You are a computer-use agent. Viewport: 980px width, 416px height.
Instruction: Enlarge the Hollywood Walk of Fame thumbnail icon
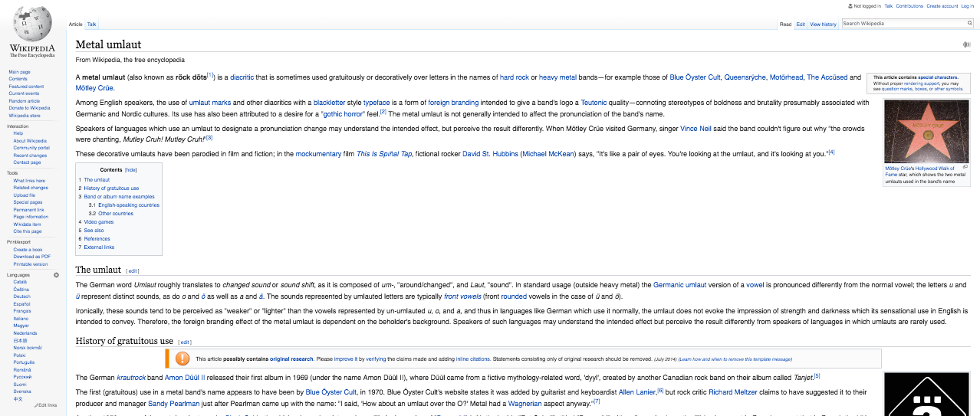pos(965,166)
